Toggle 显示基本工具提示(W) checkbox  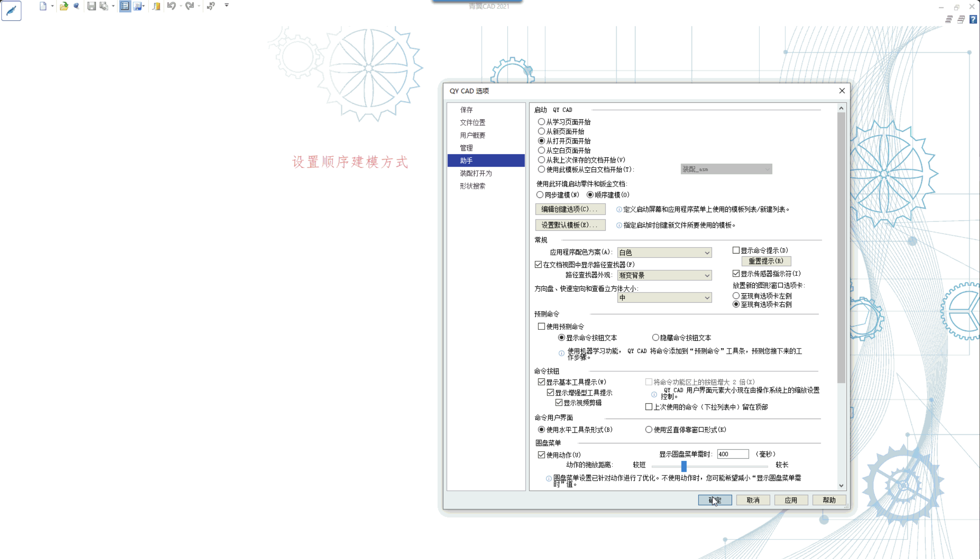point(541,382)
